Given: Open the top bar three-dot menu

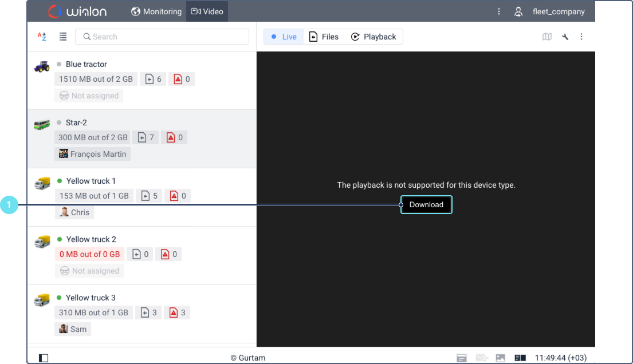Looking at the screenshot, I should (x=499, y=11).
